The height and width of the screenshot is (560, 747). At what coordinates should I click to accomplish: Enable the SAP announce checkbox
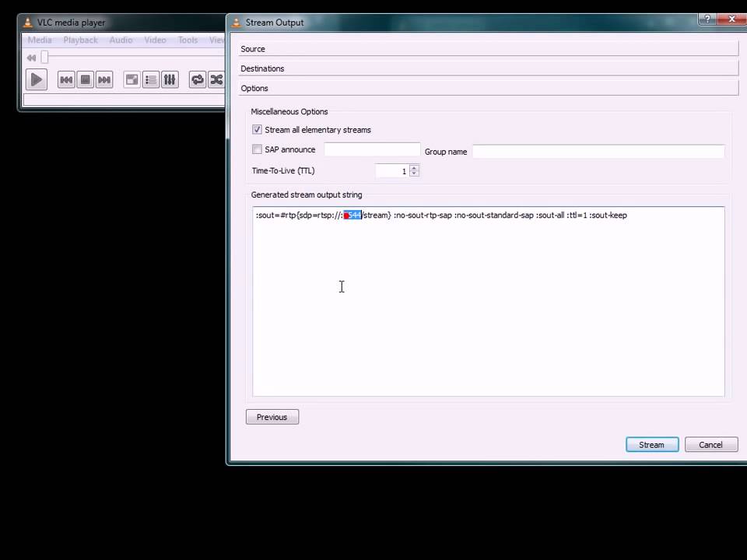point(257,149)
